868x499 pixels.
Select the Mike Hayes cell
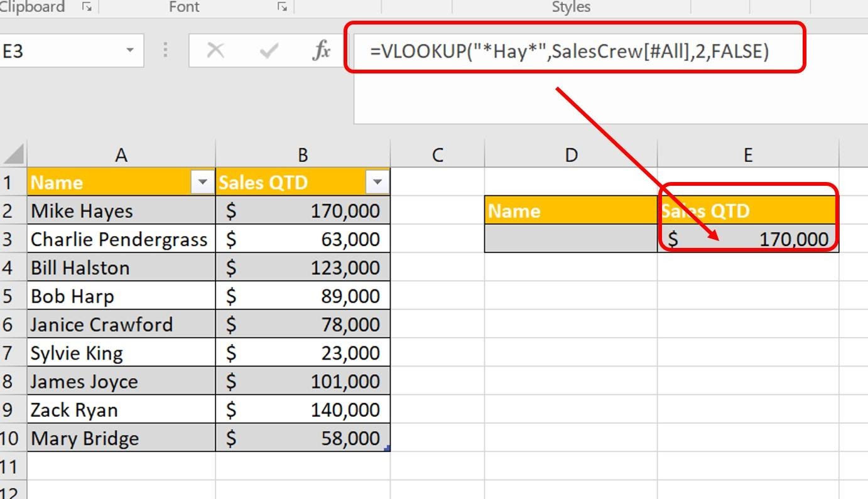coord(121,211)
